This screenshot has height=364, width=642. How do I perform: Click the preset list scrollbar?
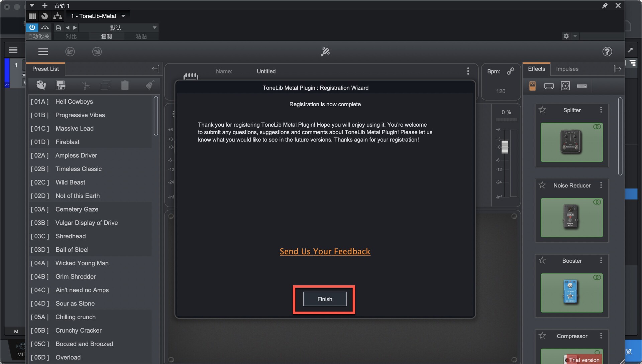tap(156, 116)
